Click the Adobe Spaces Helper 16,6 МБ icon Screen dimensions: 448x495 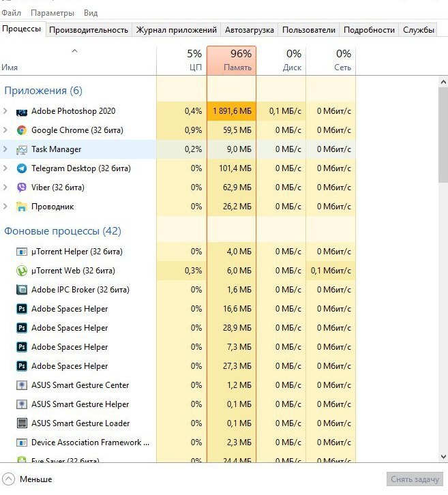21,309
